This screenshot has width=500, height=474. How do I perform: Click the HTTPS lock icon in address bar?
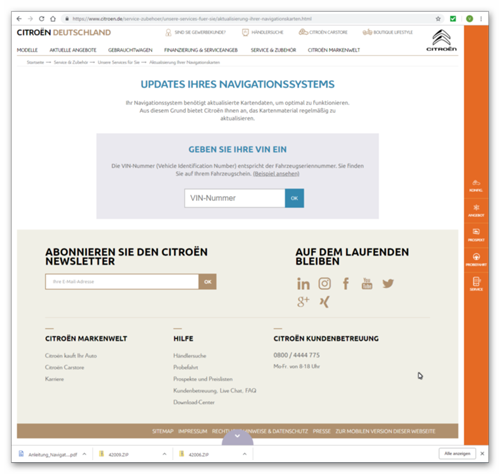pos(67,19)
